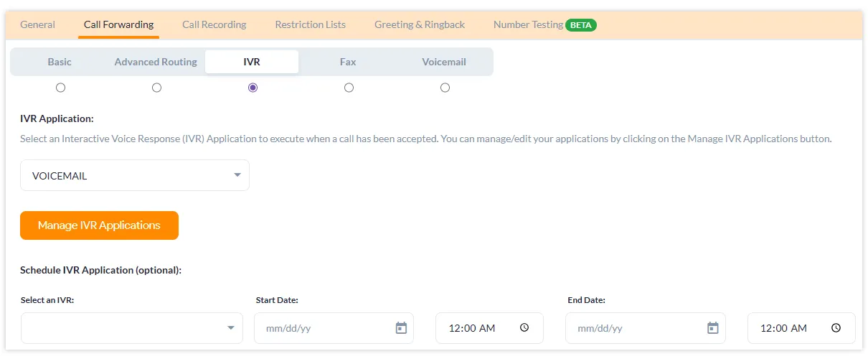Select the Basic forwarding option

click(x=60, y=62)
